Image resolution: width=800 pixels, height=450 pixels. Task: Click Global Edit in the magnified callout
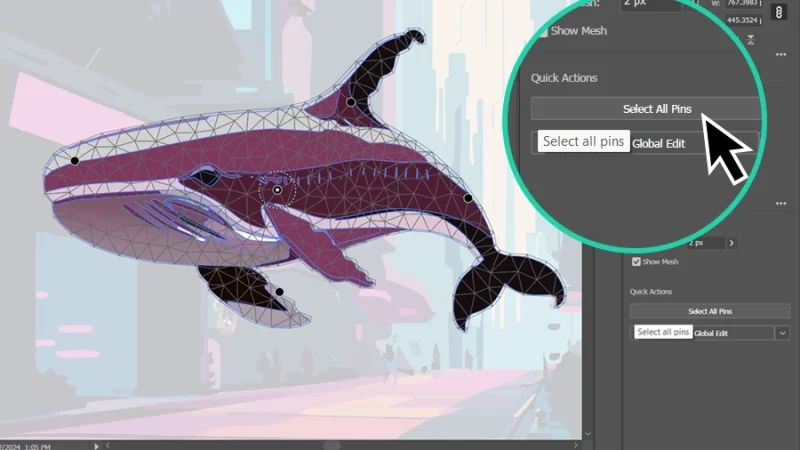pos(659,143)
